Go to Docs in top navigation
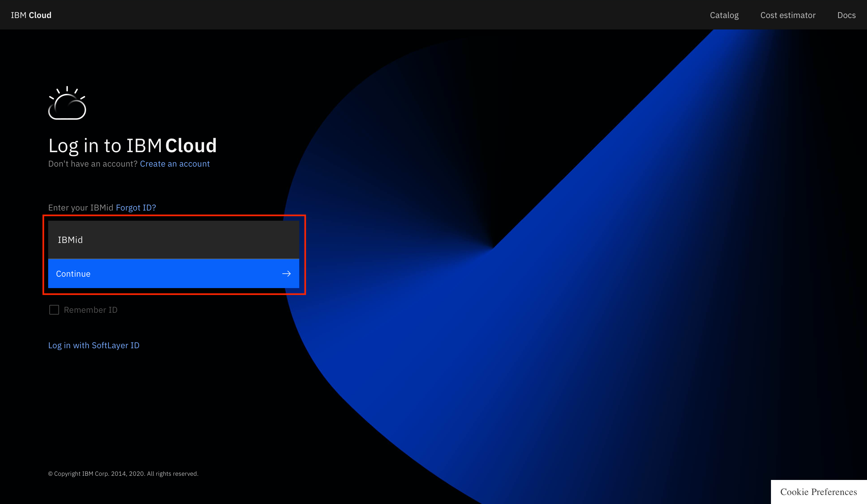 pyautogui.click(x=846, y=15)
